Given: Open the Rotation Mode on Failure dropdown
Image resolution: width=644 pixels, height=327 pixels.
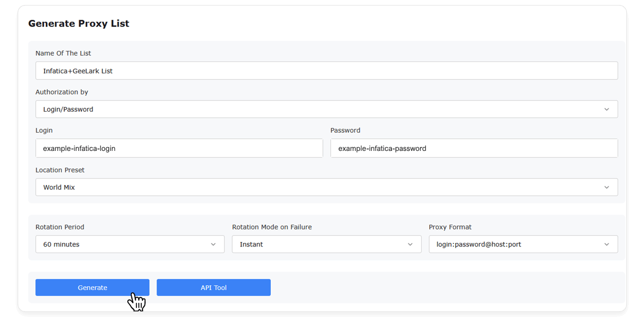Looking at the screenshot, I should [x=327, y=244].
